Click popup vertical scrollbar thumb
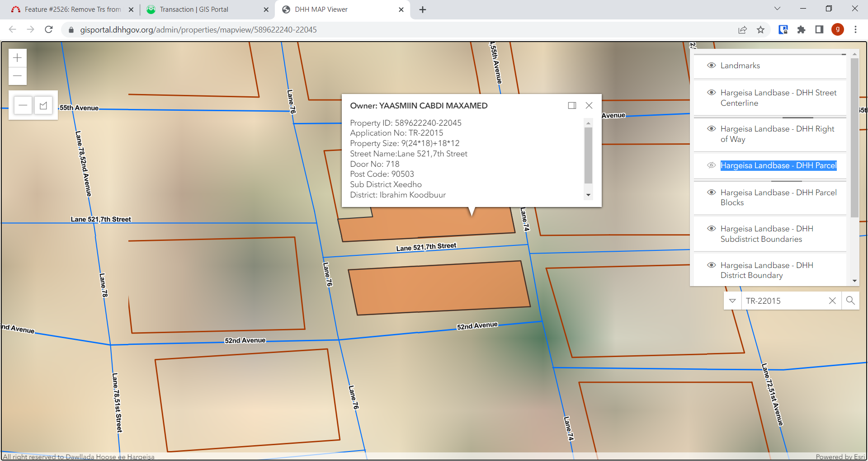Viewport: 868px width, 461px height. coord(588,155)
